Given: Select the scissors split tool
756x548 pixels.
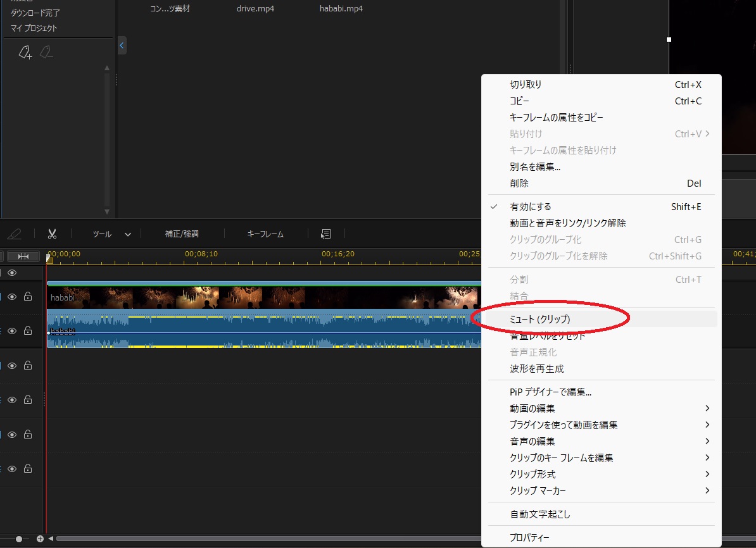Looking at the screenshot, I should coord(52,234).
